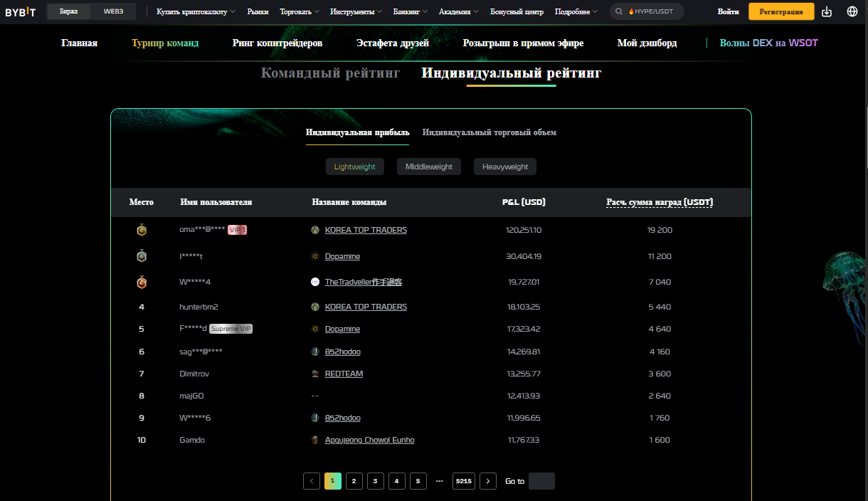868x501 pixels.
Task: Open the app download icon
Action: click(827, 11)
